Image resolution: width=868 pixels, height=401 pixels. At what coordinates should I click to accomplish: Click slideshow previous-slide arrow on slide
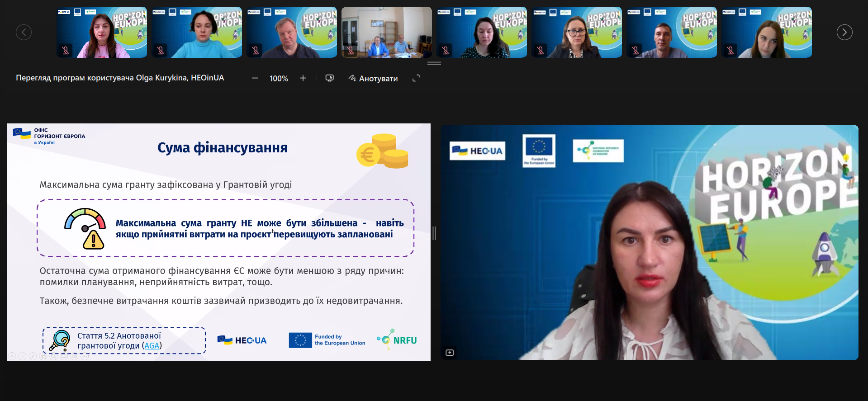click(x=12, y=356)
